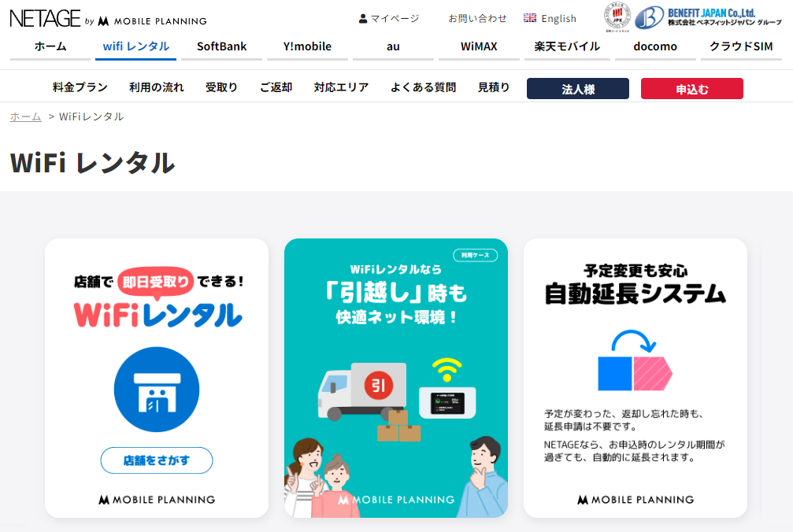Image resolution: width=793 pixels, height=532 pixels.
Task: Open the 料金プラン menu item
Action: point(80,87)
